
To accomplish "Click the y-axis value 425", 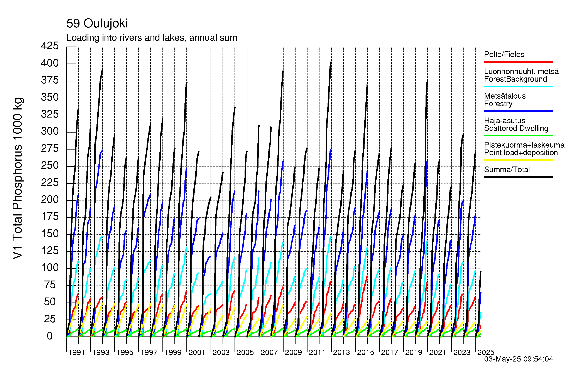I will tap(50, 46).
